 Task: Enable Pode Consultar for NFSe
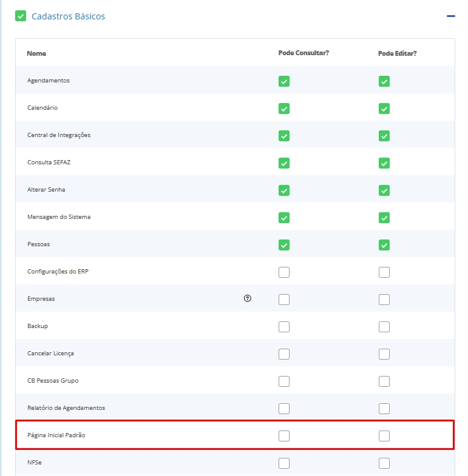coord(284,463)
